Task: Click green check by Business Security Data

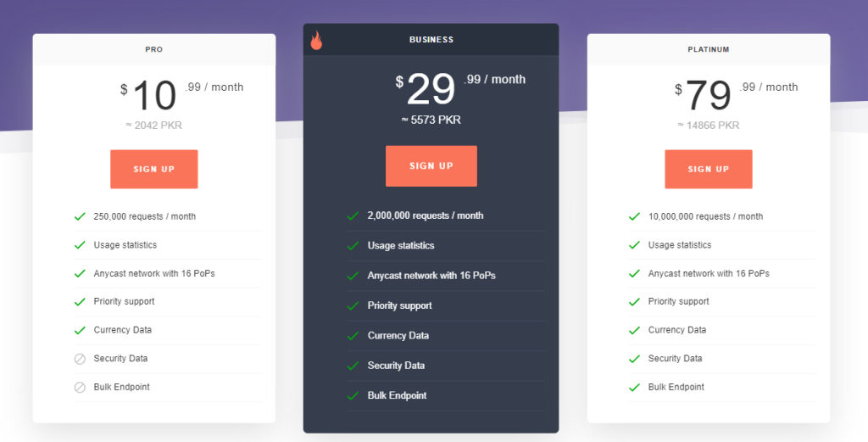Action: (x=353, y=366)
